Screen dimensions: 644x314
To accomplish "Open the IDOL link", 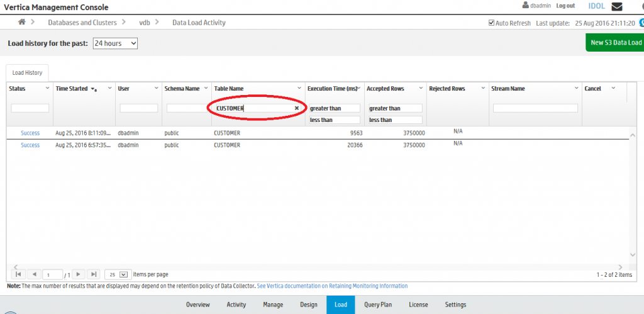I will coord(597,6).
